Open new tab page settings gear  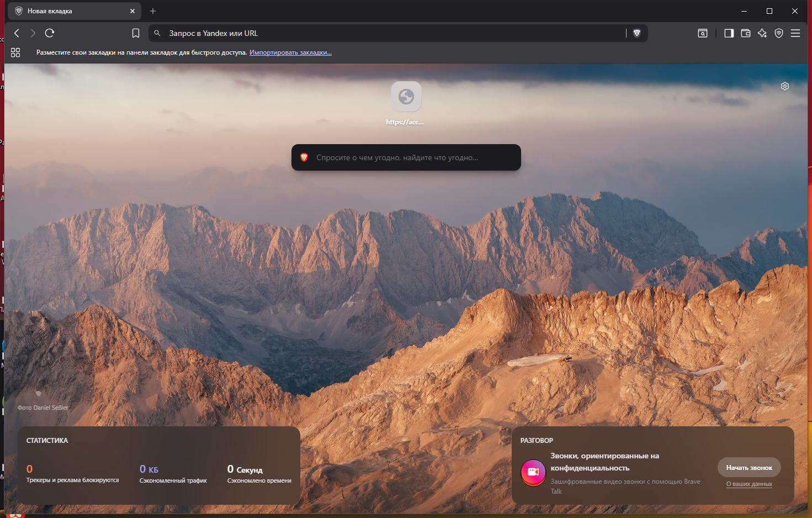point(785,86)
